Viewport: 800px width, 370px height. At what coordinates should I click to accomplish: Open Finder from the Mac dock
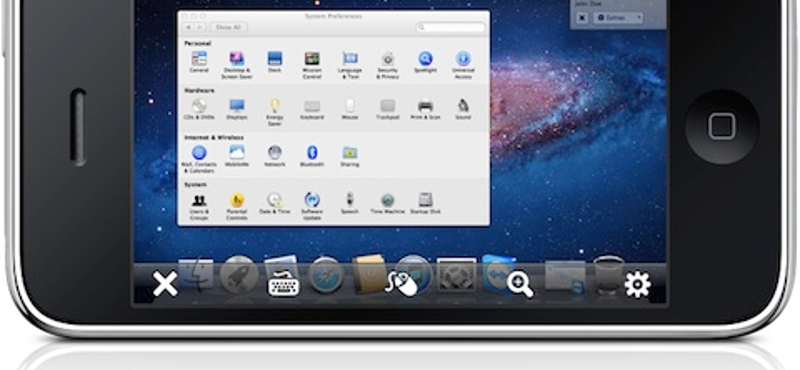click(x=196, y=276)
